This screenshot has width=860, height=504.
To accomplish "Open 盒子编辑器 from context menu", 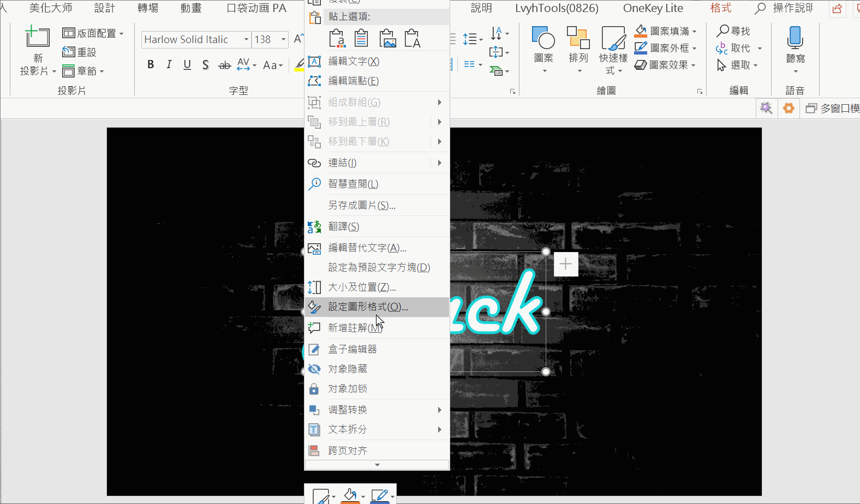I will click(x=377, y=349).
